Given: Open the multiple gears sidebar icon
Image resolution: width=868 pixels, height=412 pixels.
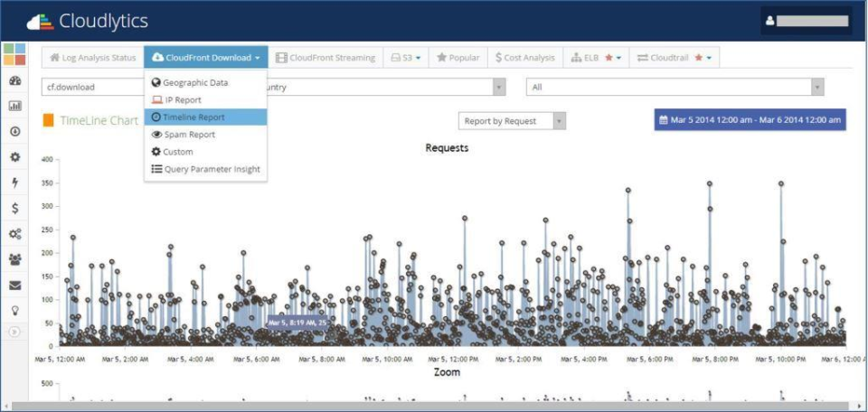Looking at the screenshot, I should pyautogui.click(x=15, y=234).
